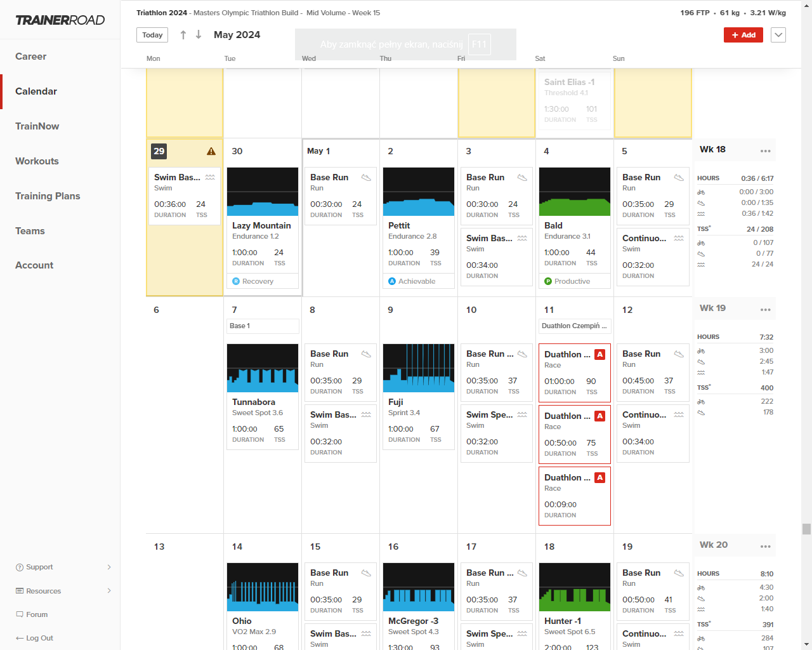Screen dimensions: 812x650
Task: Open the Tunnabora workout thumbnail
Action: (x=263, y=368)
